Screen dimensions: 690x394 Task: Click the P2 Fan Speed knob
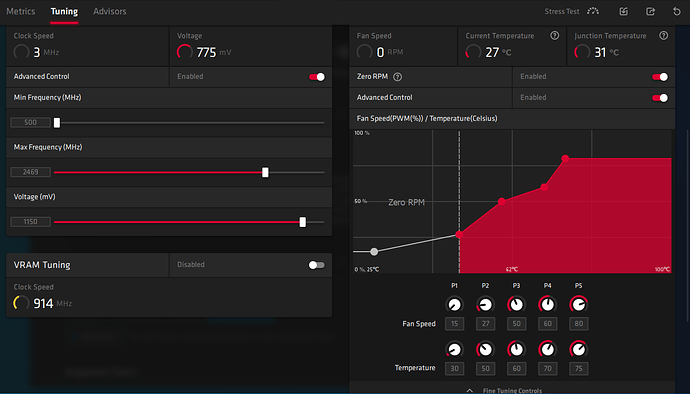click(x=485, y=304)
